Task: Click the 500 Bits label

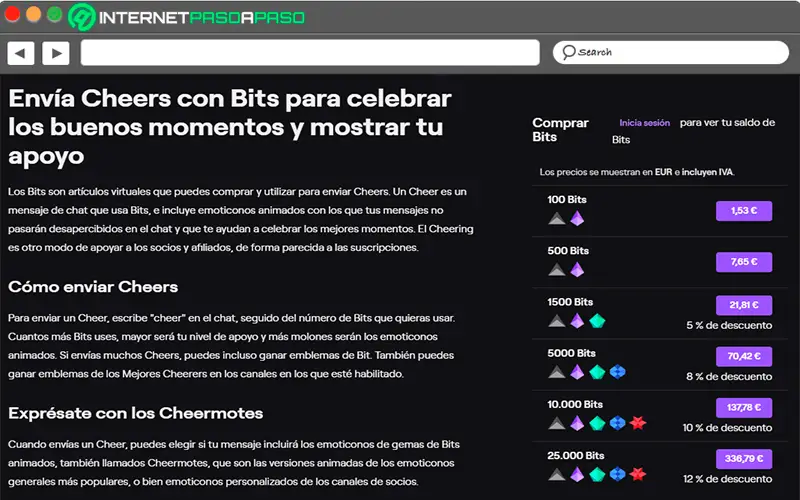Action: point(568,251)
